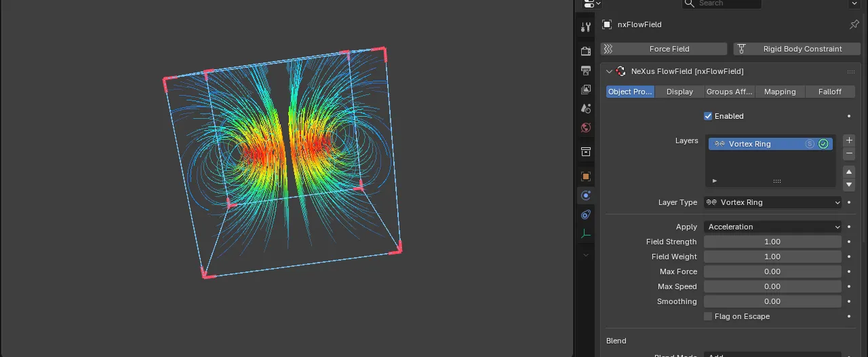This screenshot has width=868, height=357.
Task: Move layer up in list
Action: [x=849, y=172]
